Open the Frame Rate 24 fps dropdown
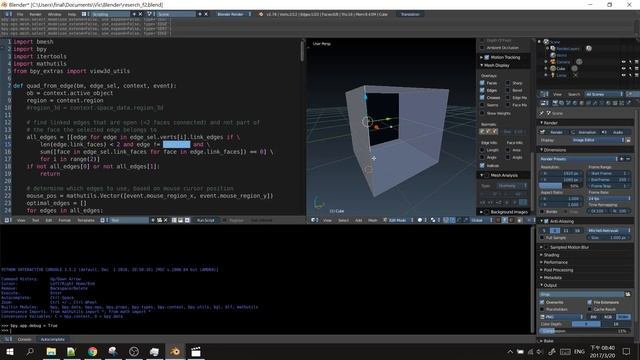The width and height of the screenshot is (640, 360). pyautogui.click(x=609, y=198)
